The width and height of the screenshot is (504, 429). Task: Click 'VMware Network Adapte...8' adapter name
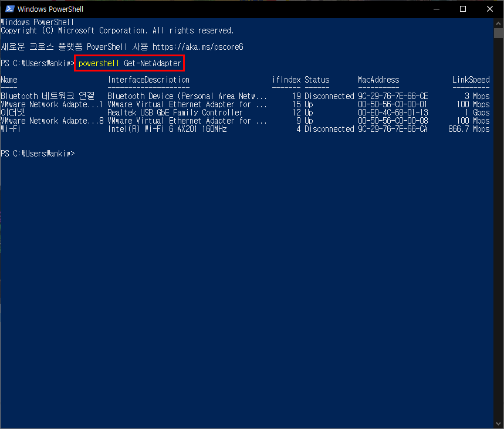[52, 121]
